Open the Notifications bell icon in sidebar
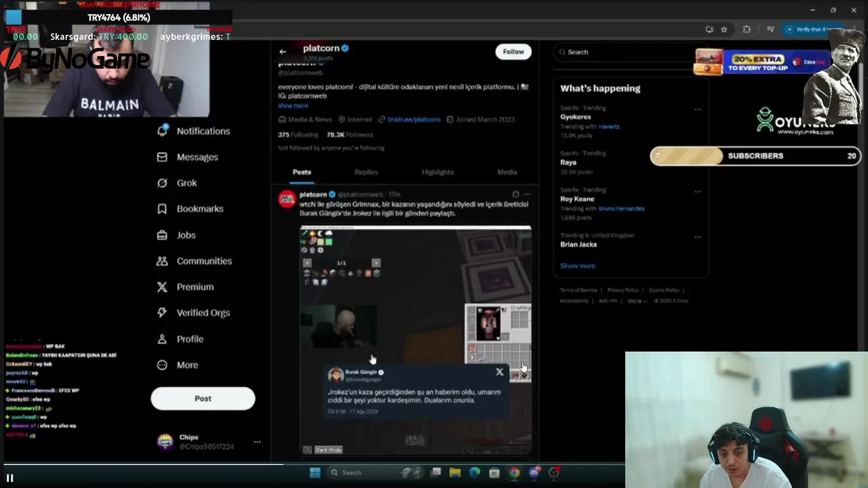 pos(162,131)
